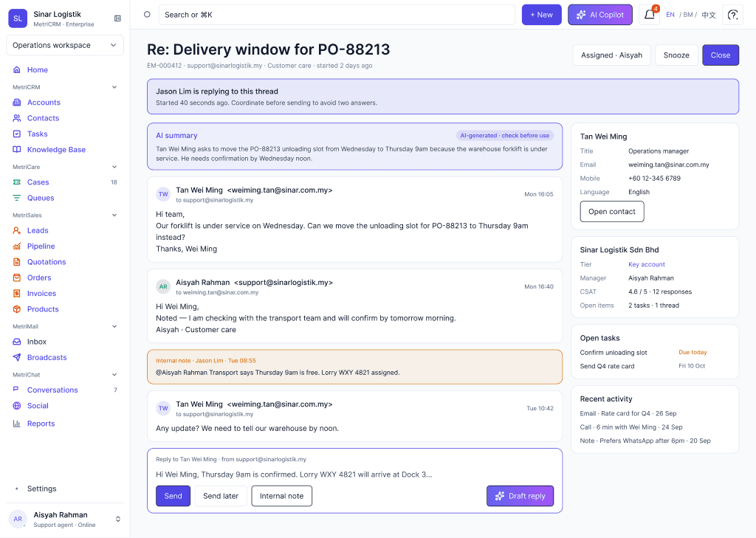Open Call · 6 min with Wei Ming
Screen dimensions: 756x538
tap(631, 427)
